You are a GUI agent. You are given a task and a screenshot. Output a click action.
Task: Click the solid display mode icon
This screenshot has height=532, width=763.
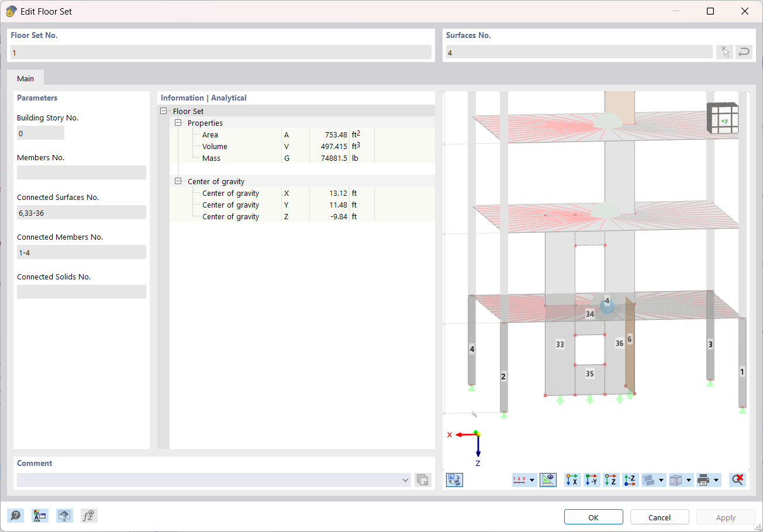tap(649, 480)
